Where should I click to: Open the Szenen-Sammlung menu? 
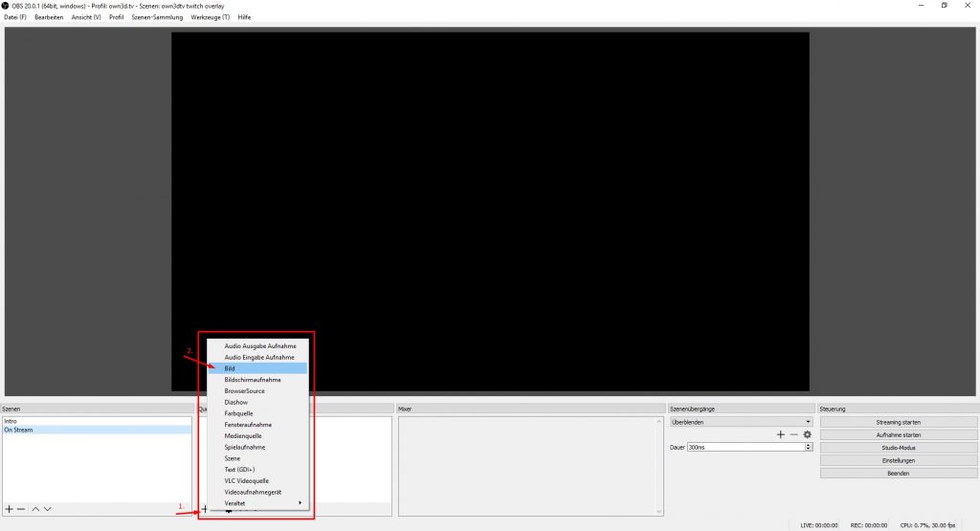157,17
